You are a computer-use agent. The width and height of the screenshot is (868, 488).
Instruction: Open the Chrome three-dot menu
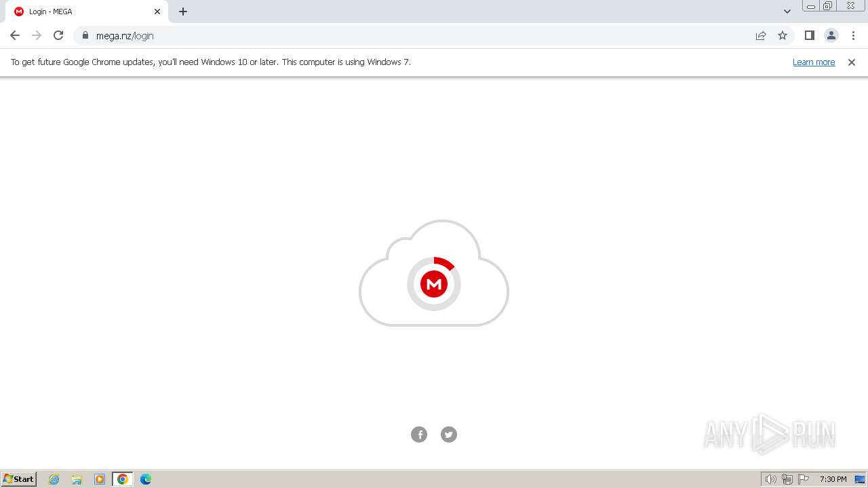pyautogui.click(x=853, y=36)
